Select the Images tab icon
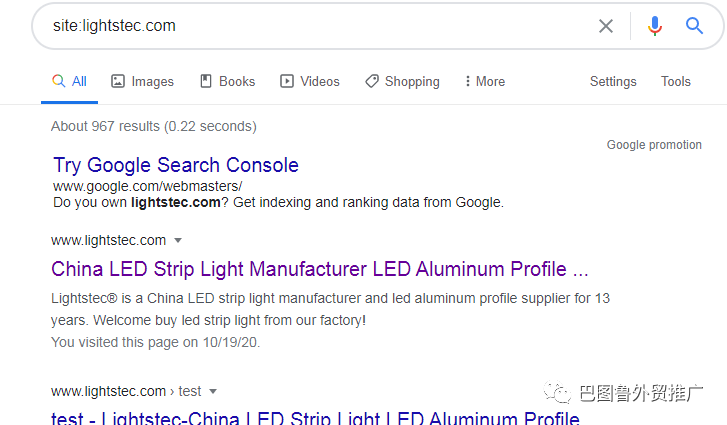Image resolution: width=727 pixels, height=425 pixels. click(x=118, y=81)
